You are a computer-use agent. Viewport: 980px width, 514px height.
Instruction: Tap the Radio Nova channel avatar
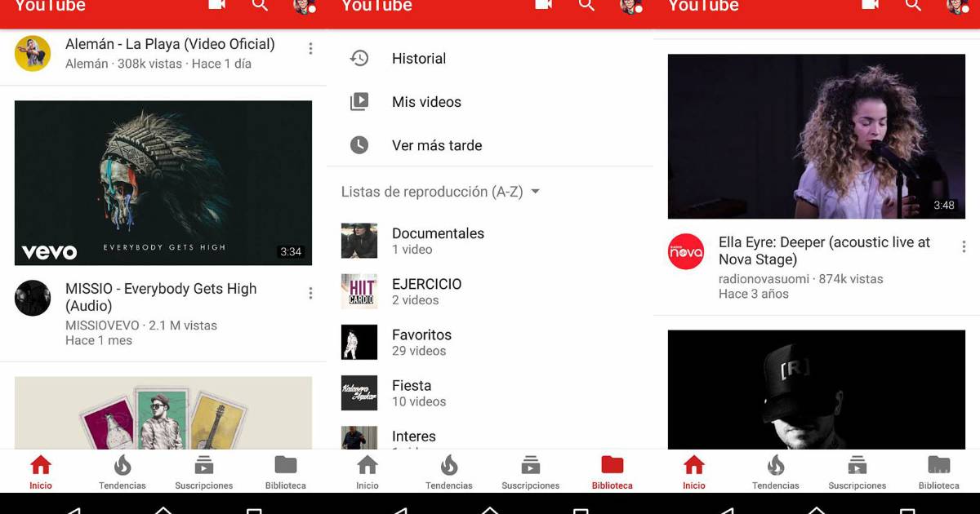[x=686, y=251]
